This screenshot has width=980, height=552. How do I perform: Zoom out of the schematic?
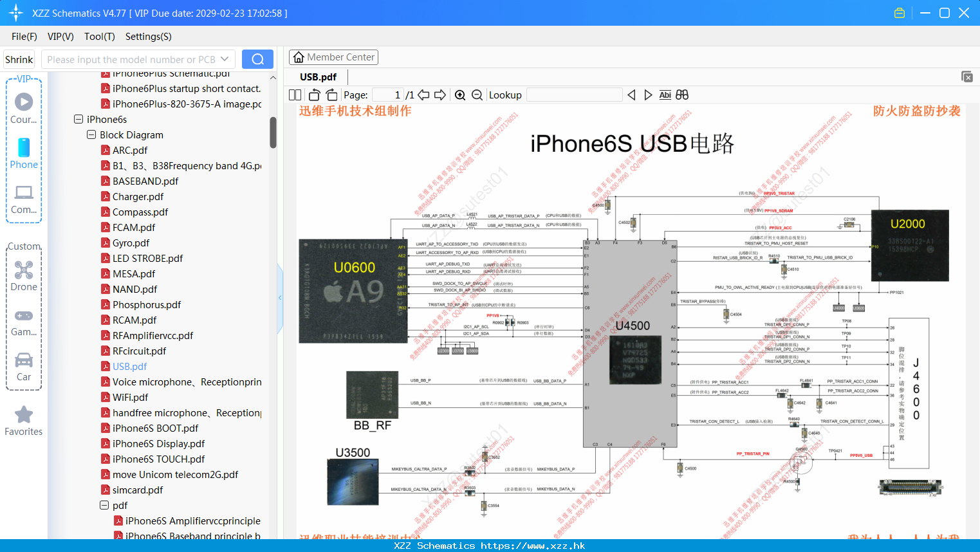coord(477,95)
